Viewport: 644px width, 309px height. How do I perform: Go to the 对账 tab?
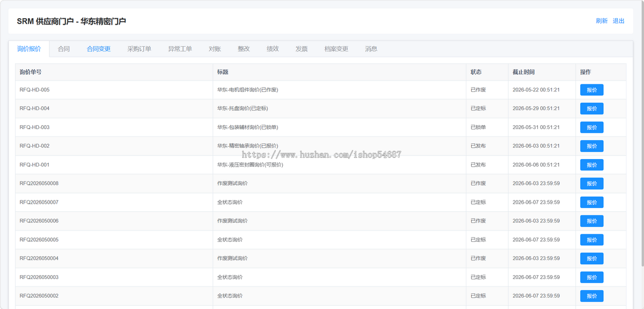pyautogui.click(x=215, y=49)
